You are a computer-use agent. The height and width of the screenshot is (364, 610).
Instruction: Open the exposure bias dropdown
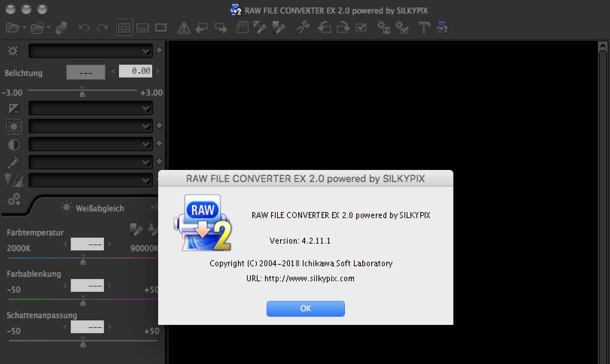[x=91, y=108]
